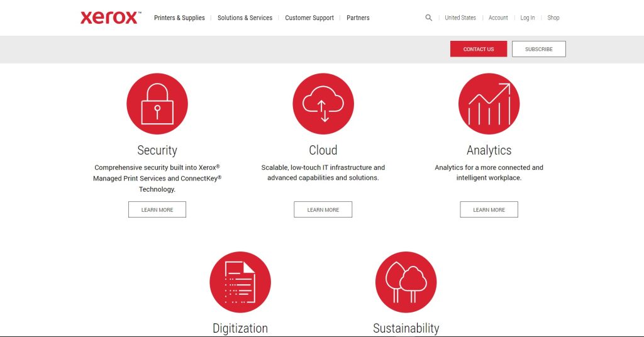
Task: Learn more about Analytics
Action: pyautogui.click(x=489, y=209)
